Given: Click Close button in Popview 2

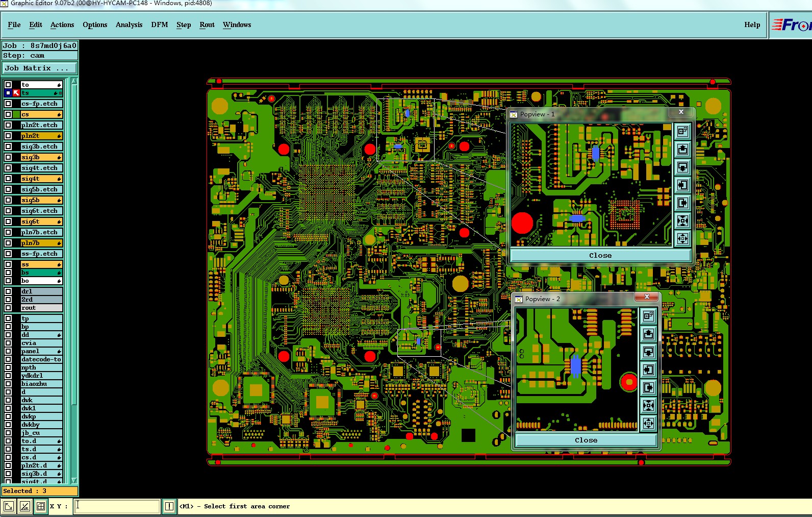Looking at the screenshot, I should tap(586, 440).
